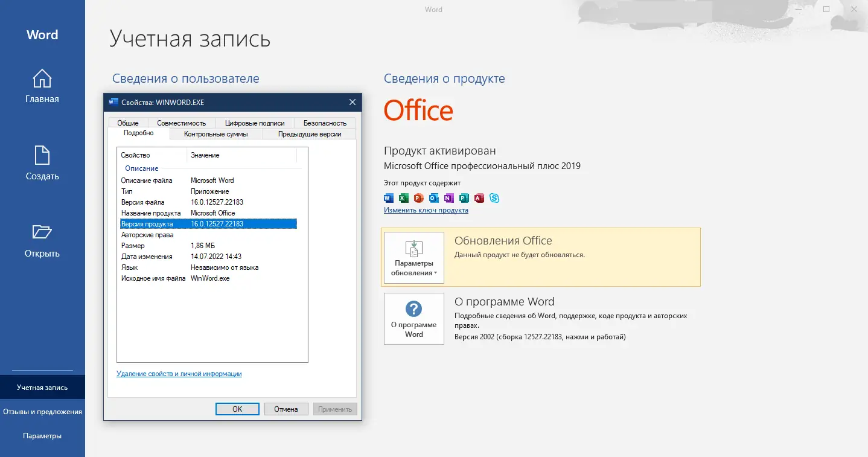Click the Access icon in product contents
The width and height of the screenshot is (868, 457).
479,197
